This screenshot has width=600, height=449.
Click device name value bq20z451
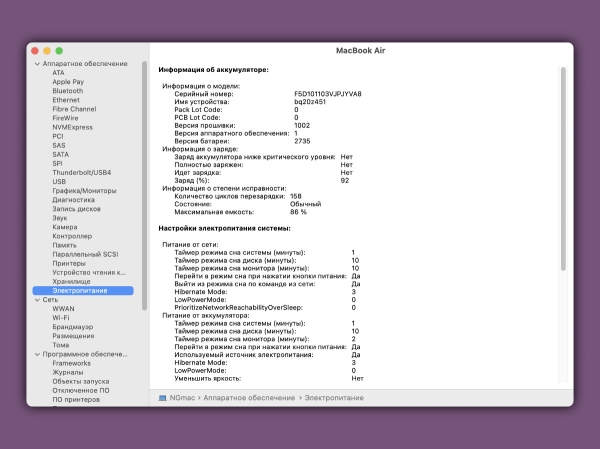click(x=310, y=102)
